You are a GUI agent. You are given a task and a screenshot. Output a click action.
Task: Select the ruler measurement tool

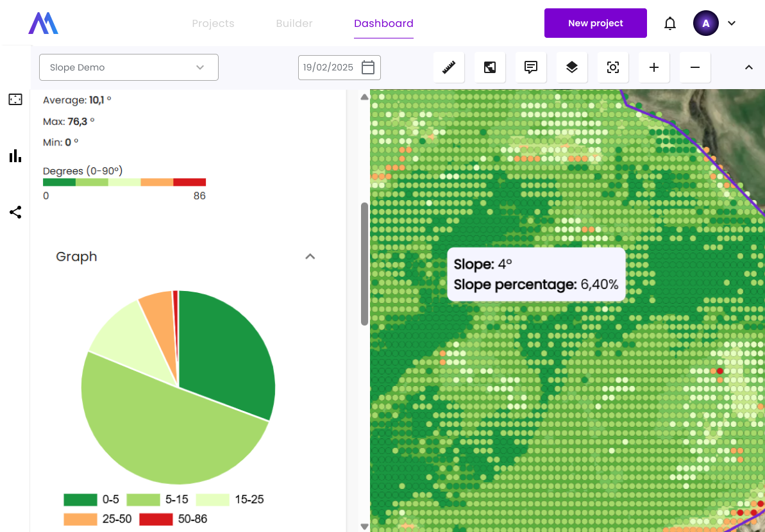pyautogui.click(x=449, y=67)
